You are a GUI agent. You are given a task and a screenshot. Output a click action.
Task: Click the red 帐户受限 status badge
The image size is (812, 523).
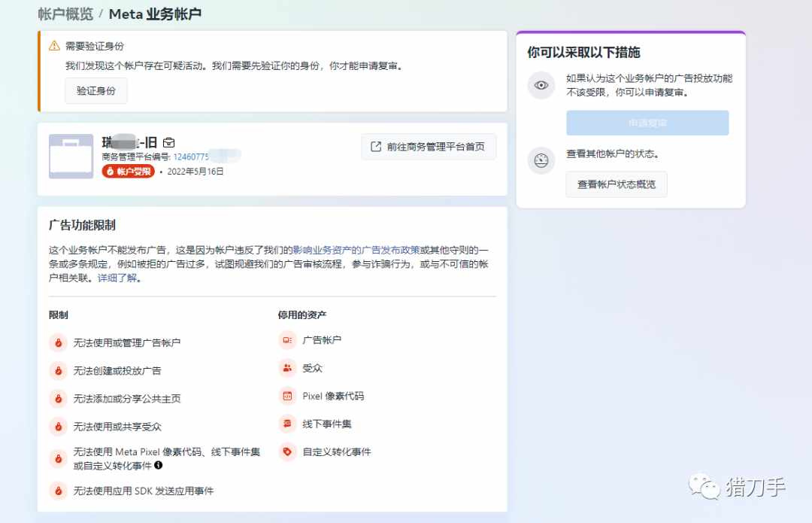[x=129, y=171]
